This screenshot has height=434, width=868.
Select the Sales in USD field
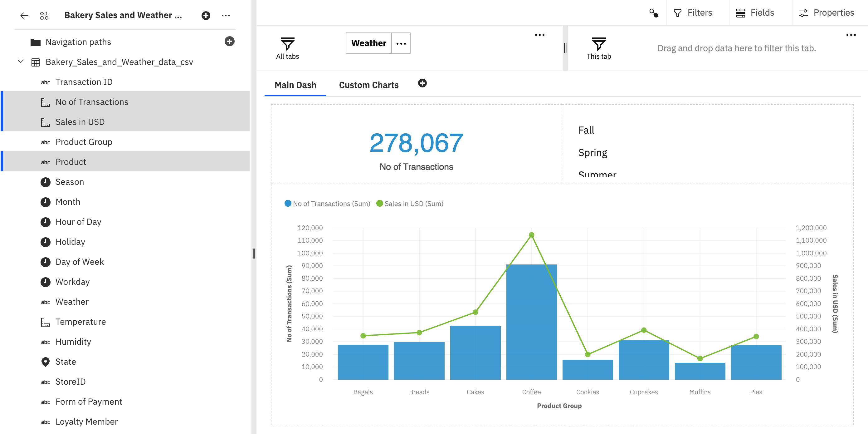click(80, 121)
